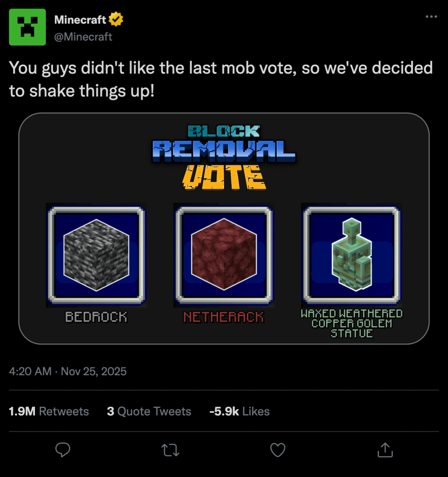The width and height of the screenshot is (448, 477).
Task: Click the Bedrock block image
Action: pyautogui.click(x=96, y=255)
